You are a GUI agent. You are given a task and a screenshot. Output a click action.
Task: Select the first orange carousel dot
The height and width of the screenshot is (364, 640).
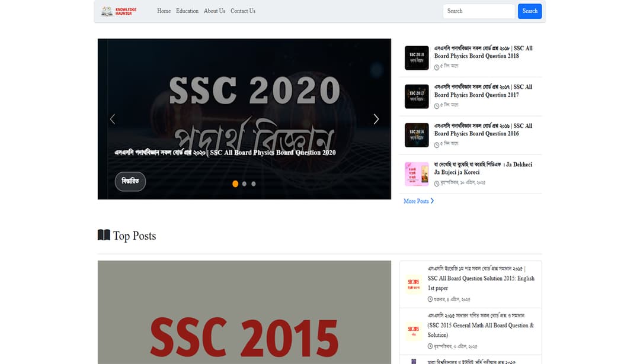pos(235,184)
